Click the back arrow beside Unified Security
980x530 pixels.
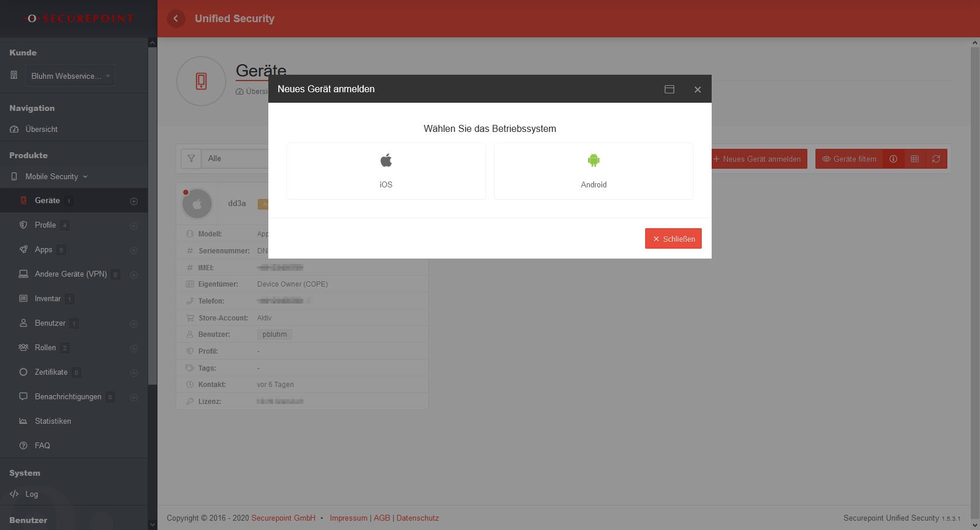tap(176, 19)
